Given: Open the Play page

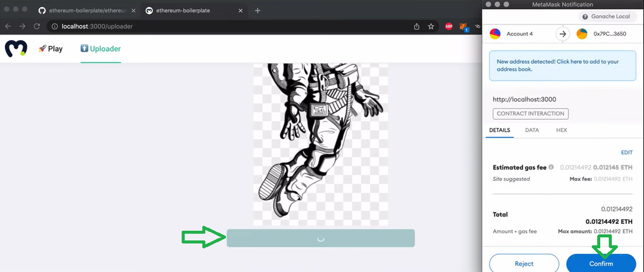Looking at the screenshot, I should (50, 49).
